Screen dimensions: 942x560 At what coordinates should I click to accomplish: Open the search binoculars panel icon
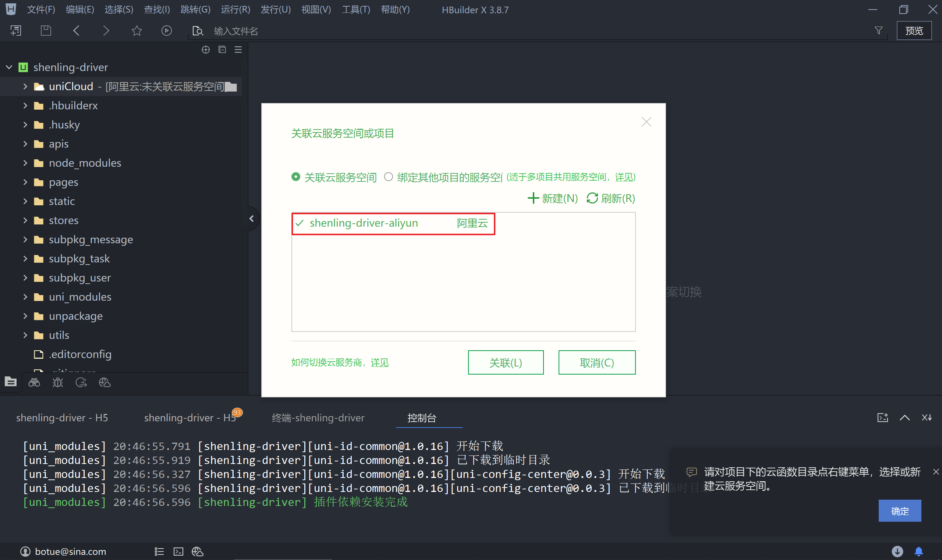[34, 383]
